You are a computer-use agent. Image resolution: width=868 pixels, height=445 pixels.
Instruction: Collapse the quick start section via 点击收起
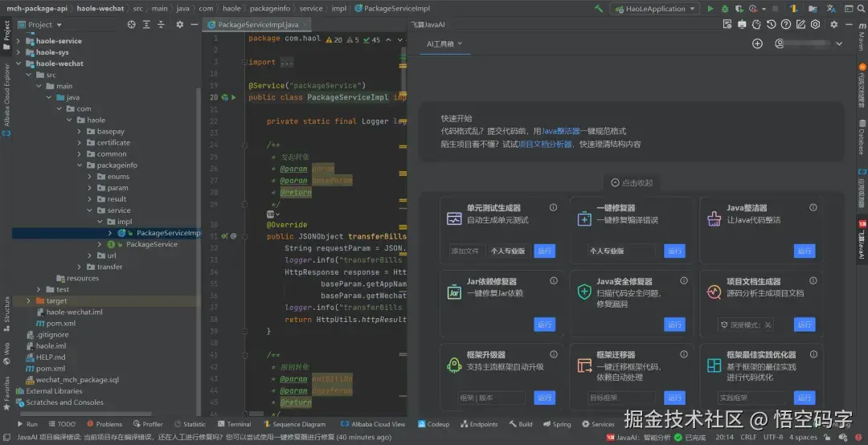[x=632, y=182]
